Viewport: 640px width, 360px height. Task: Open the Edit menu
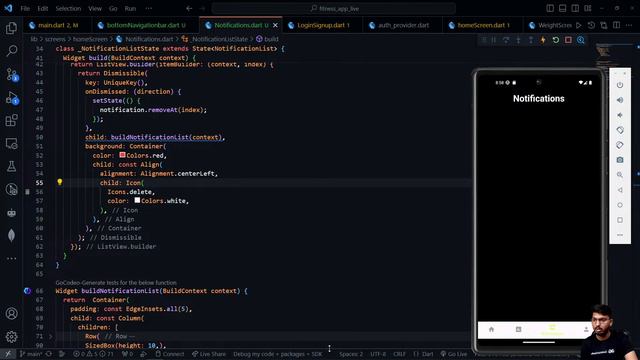[42, 8]
